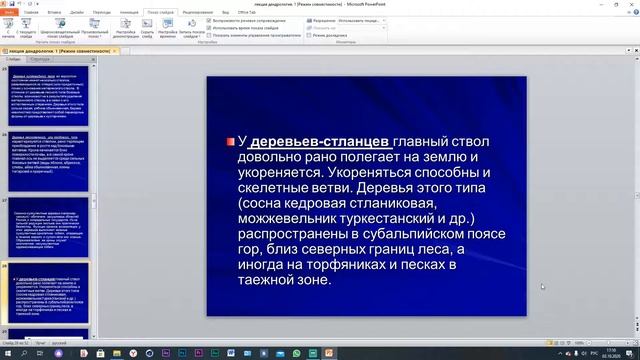
Task: Select slide 27 thumbnail
Action: point(48,227)
